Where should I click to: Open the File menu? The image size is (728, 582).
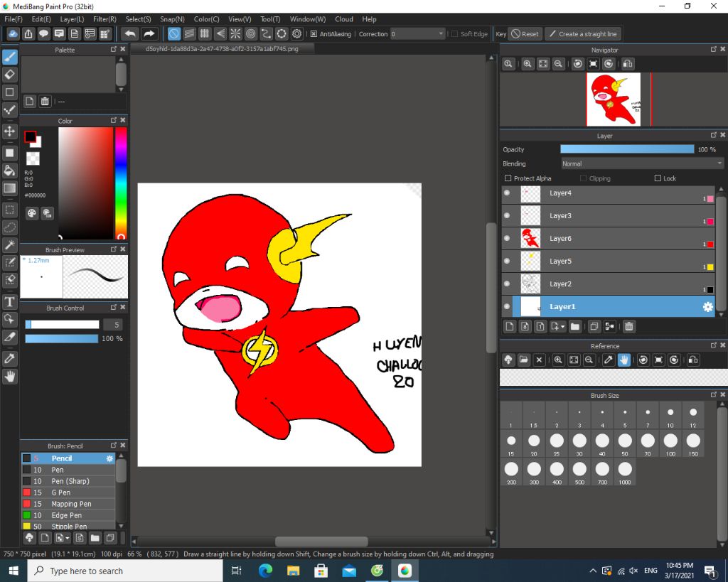(13, 19)
